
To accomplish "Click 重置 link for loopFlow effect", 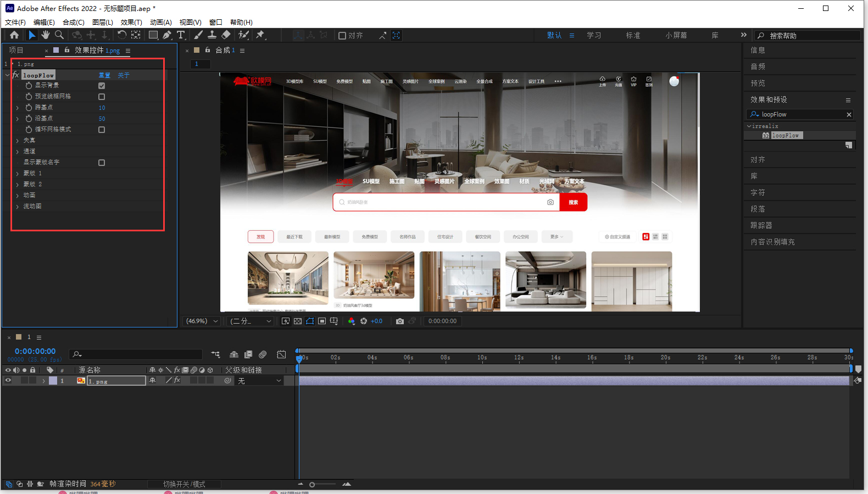I will coord(104,75).
